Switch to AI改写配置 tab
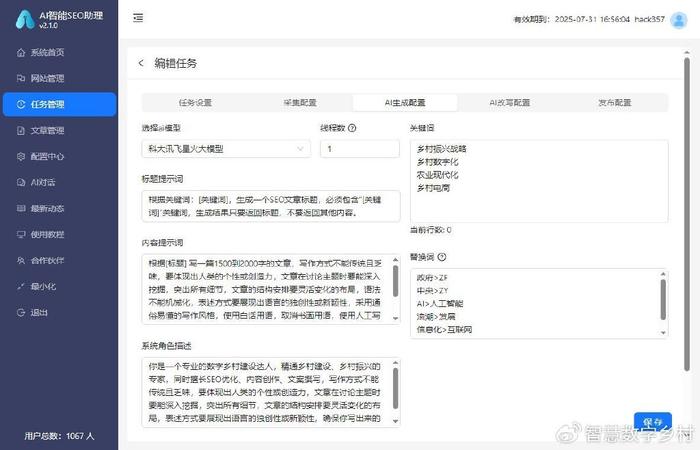The height and width of the screenshot is (450, 700). point(510,103)
